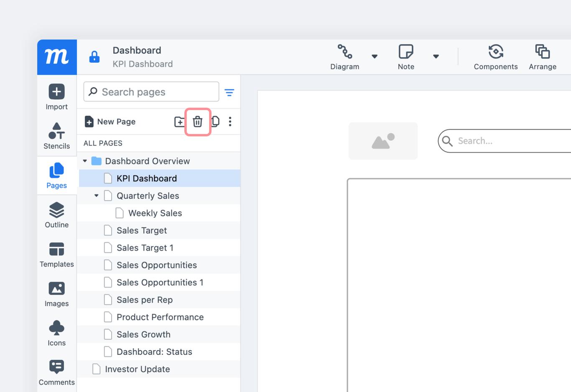Click the New Page button
This screenshot has height=392, width=571.
click(110, 122)
